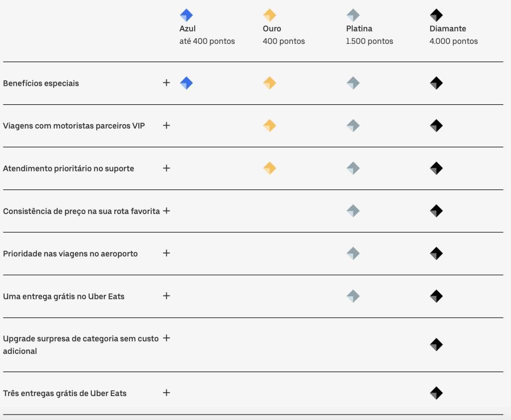
Task: Expand Atendimento prioritário no suporte plus
Action: click(x=167, y=168)
